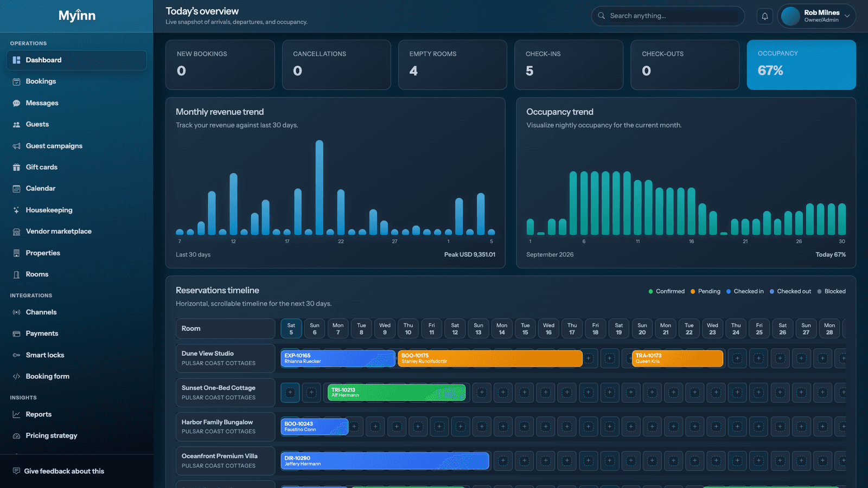The width and height of the screenshot is (868, 488).
Task: Select the Sat 5 date column header
Action: tap(291, 329)
